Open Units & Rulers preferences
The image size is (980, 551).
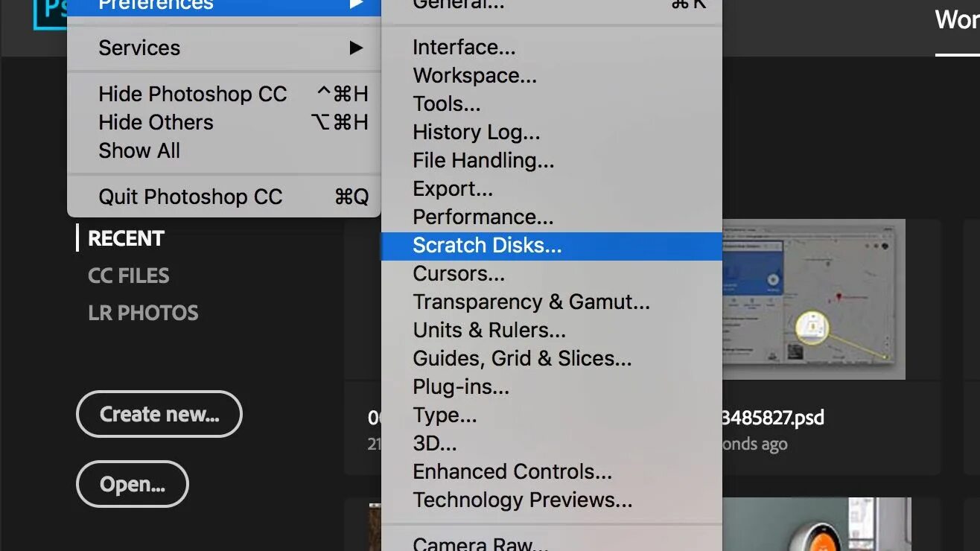pos(552,331)
